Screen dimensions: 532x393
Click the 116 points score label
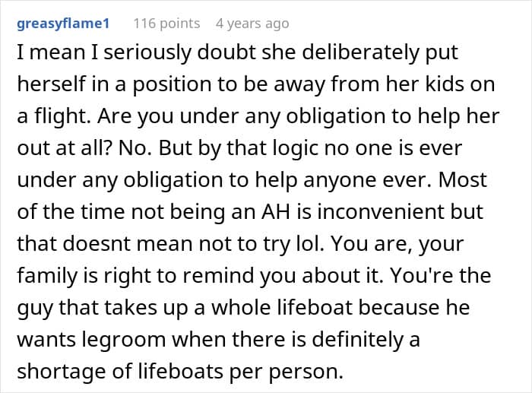166,24
